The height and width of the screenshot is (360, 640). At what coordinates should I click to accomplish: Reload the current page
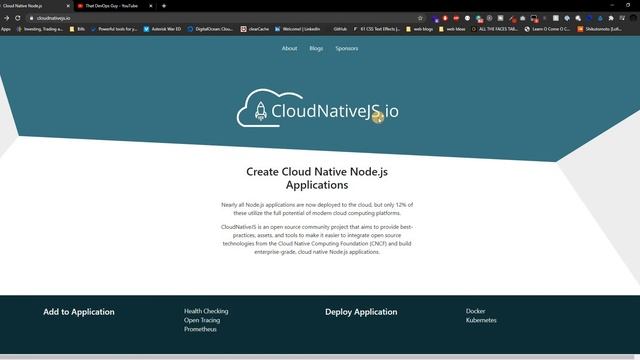click(18, 18)
